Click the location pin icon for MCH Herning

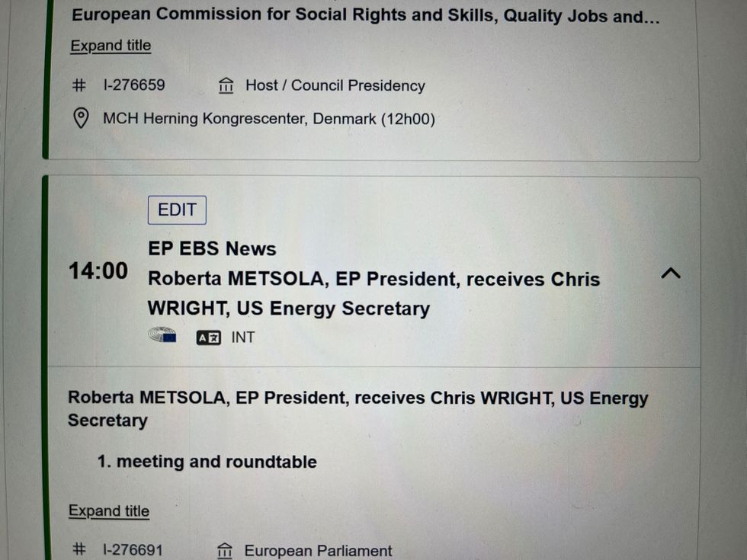(81, 119)
